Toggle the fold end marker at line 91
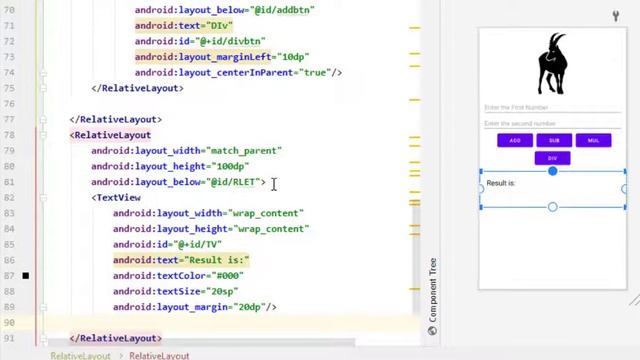Image resolution: width=640 pixels, height=360 pixels. [x=43, y=338]
